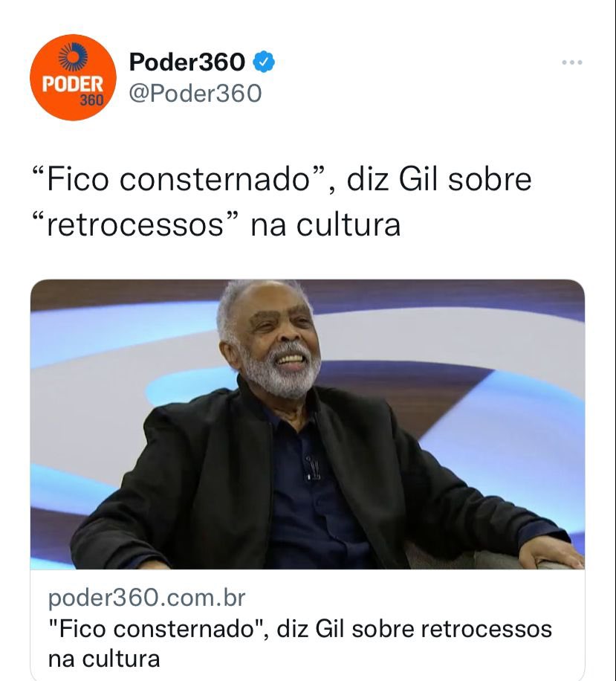
Task: Click the poder360.com.br domain text
Action: coord(146,598)
